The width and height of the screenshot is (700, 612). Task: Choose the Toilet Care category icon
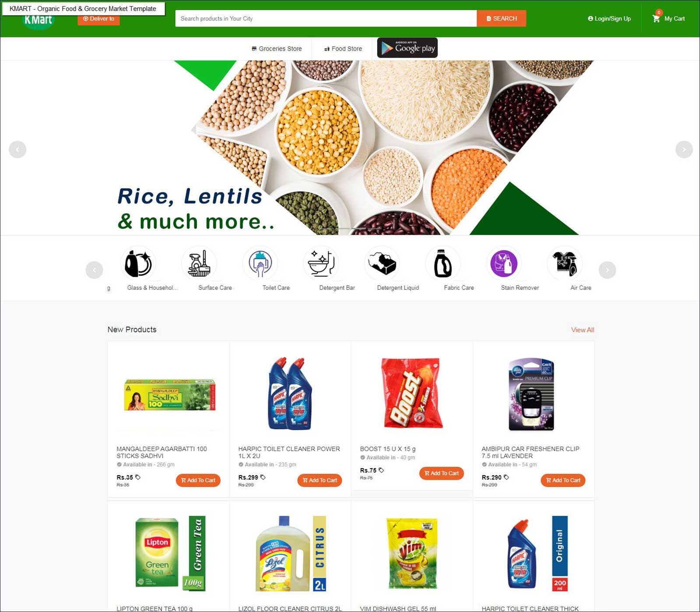[x=260, y=264]
